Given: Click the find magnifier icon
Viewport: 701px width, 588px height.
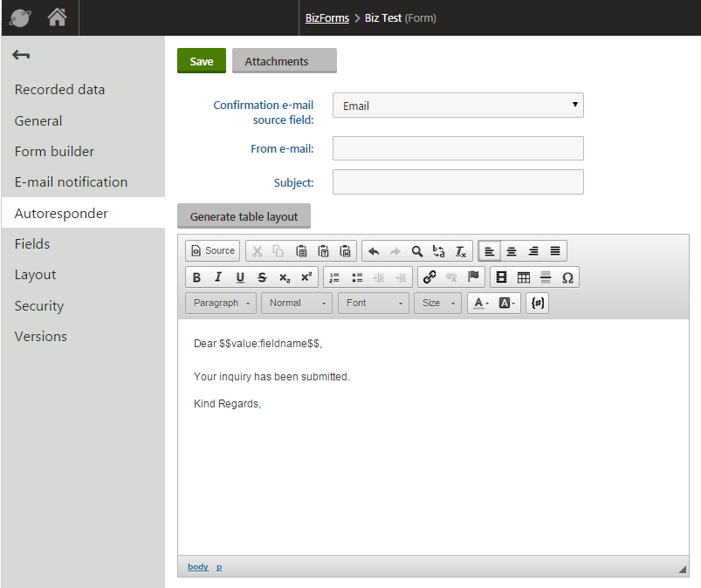Looking at the screenshot, I should pos(417,251).
